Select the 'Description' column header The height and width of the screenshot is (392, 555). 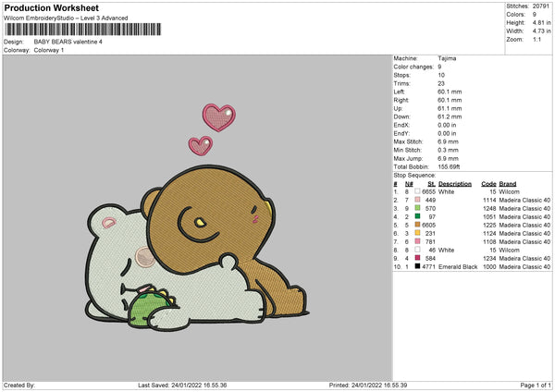point(455,184)
